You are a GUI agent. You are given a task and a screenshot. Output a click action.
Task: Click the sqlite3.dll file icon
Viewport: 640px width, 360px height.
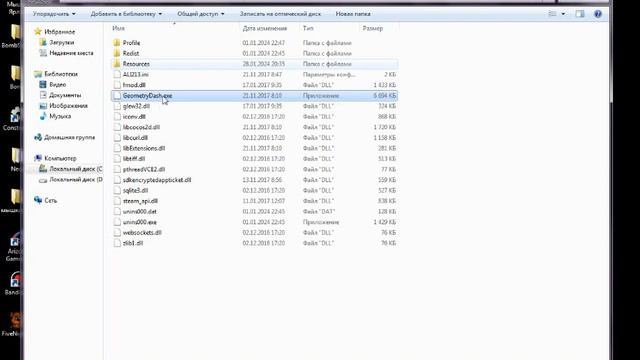coord(117,191)
